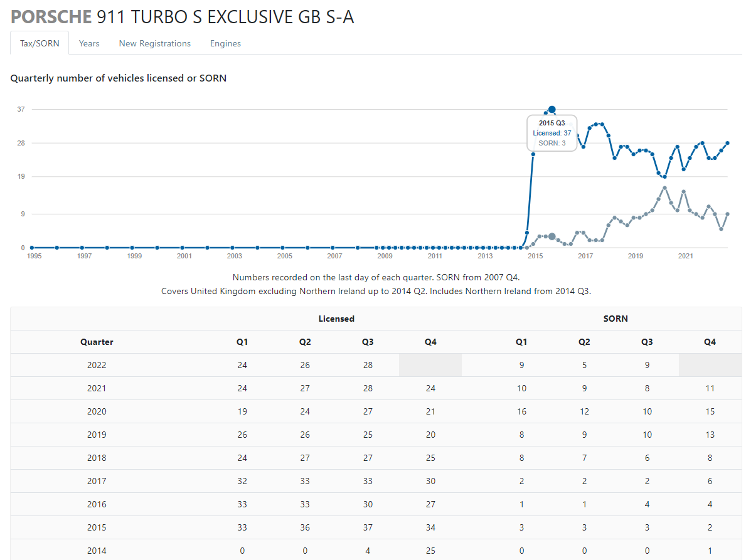Screen dimensions: 746x560
Task: Click SORN Q4 value 11 in 2021 row
Action: pos(710,388)
